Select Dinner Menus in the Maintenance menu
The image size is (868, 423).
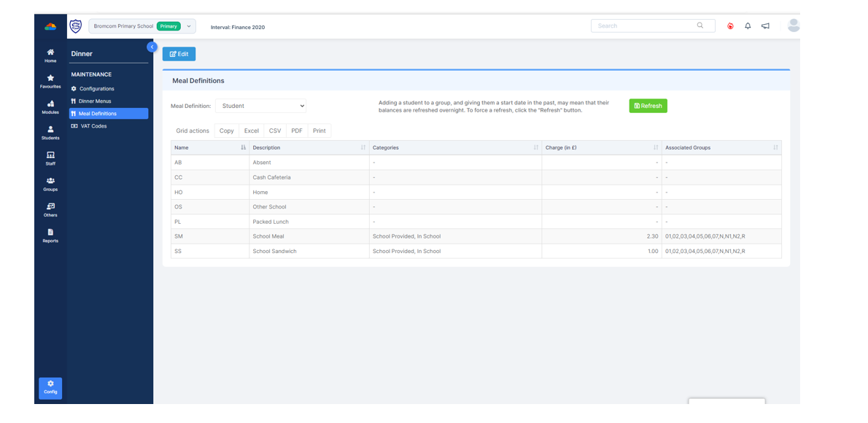95,101
